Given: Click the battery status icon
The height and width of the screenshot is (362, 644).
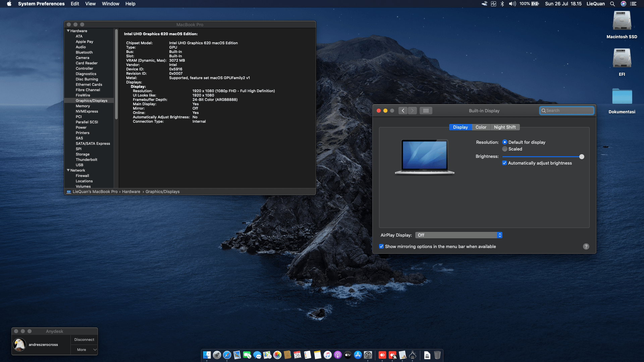Looking at the screenshot, I should coord(535,4).
